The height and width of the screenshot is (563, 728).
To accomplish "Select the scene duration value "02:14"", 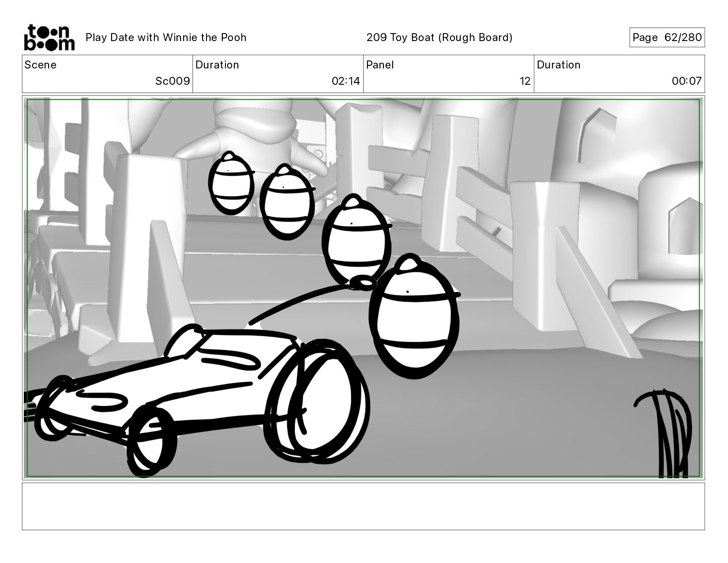I will coord(346,81).
